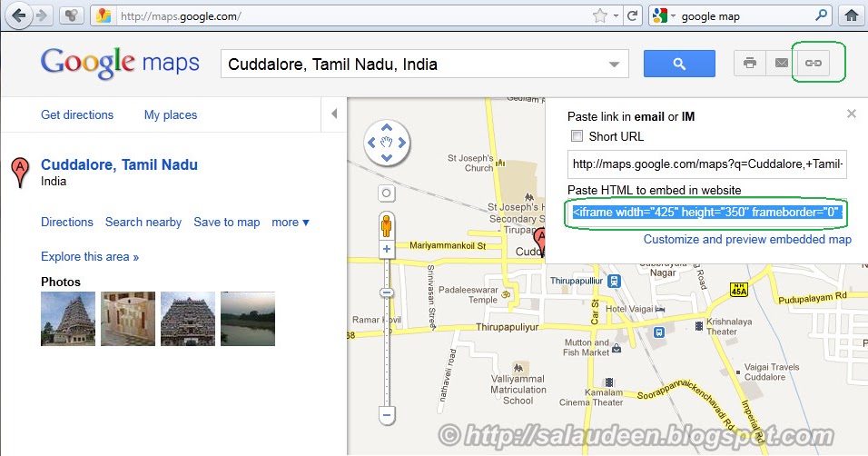Click Save to map link
The width and height of the screenshot is (868, 456).
[x=226, y=222]
